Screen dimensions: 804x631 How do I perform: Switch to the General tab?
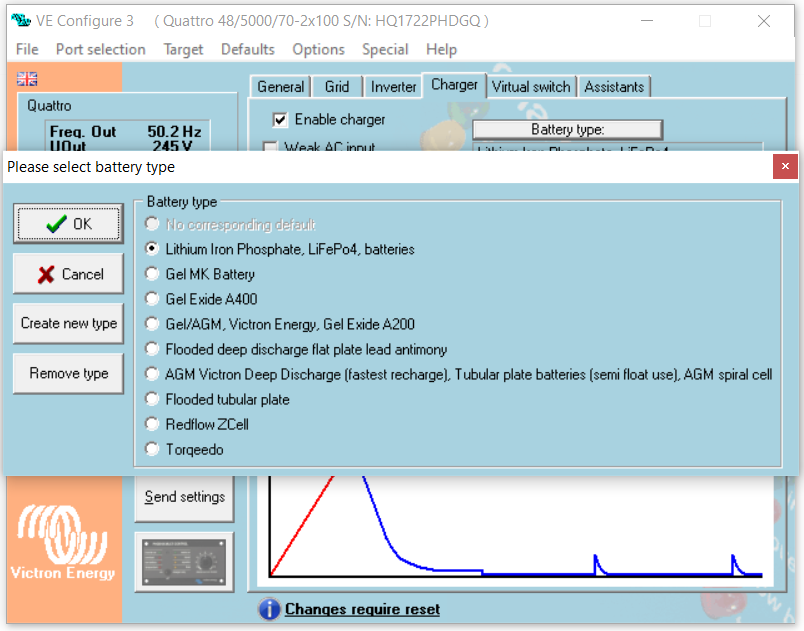coord(280,87)
